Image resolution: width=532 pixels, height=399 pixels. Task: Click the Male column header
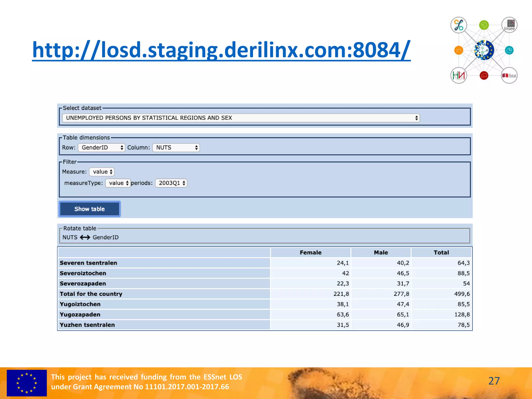tap(381, 252)
